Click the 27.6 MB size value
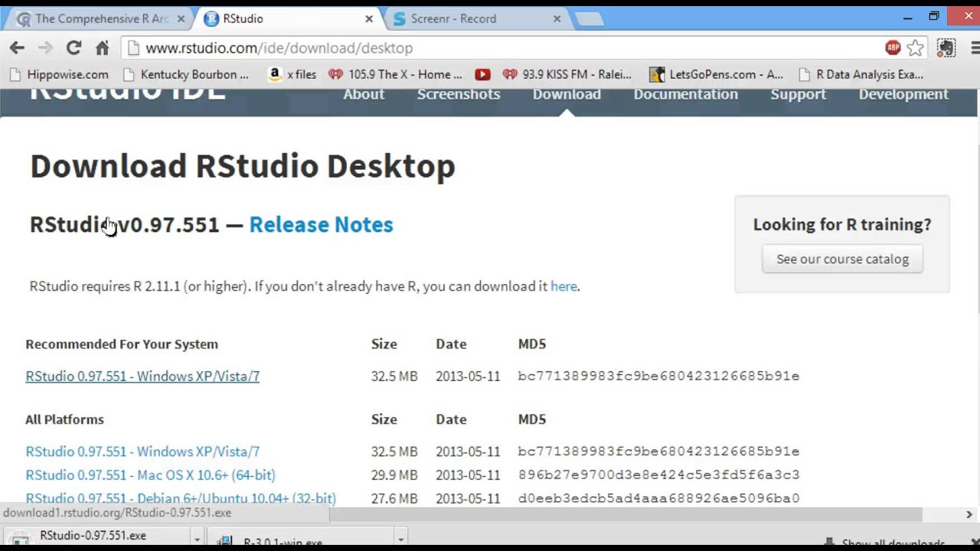This screenshot has height=551, width=980. pos(394,498)
